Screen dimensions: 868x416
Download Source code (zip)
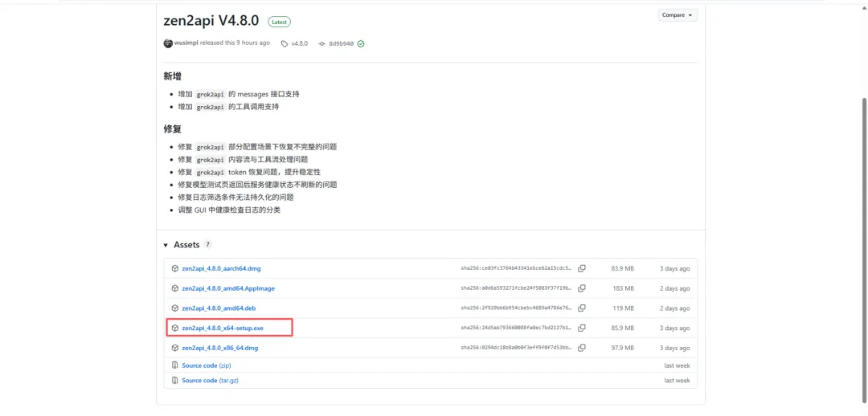[x=206, y=365]
